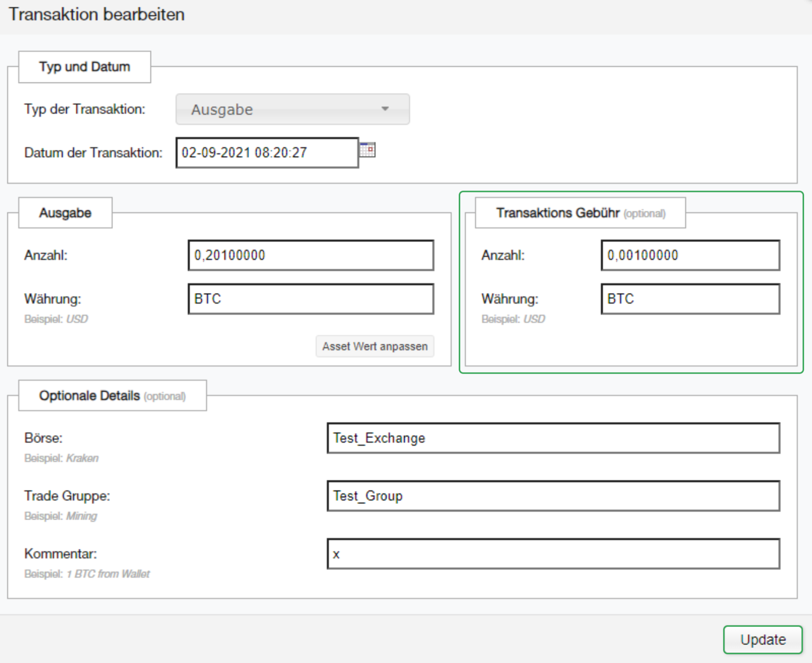
Task: Click into the Kommentar text field
Action: (x=553, y=554)
